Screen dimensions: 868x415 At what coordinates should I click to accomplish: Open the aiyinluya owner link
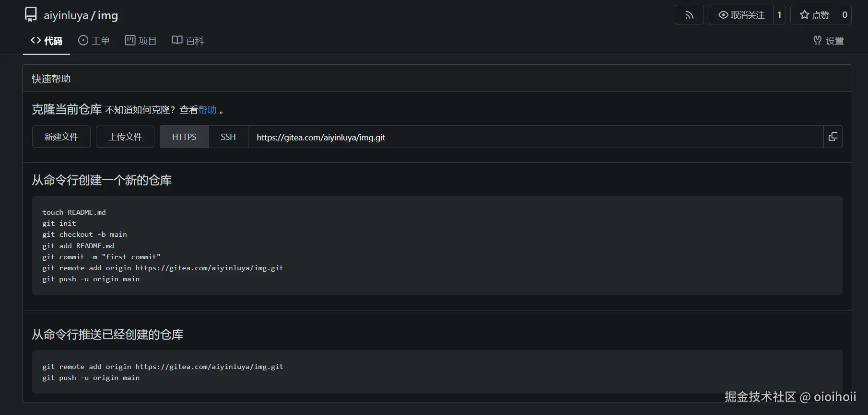[66, 15]
